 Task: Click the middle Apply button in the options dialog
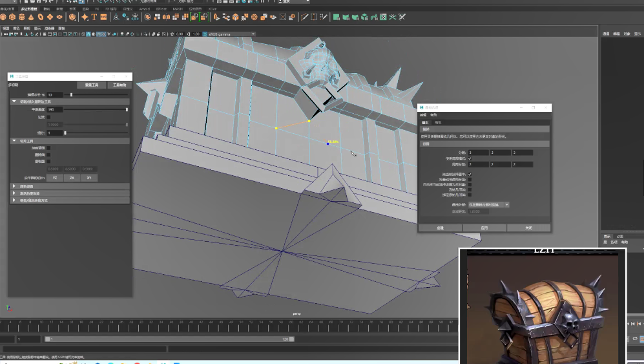point(484,228)
